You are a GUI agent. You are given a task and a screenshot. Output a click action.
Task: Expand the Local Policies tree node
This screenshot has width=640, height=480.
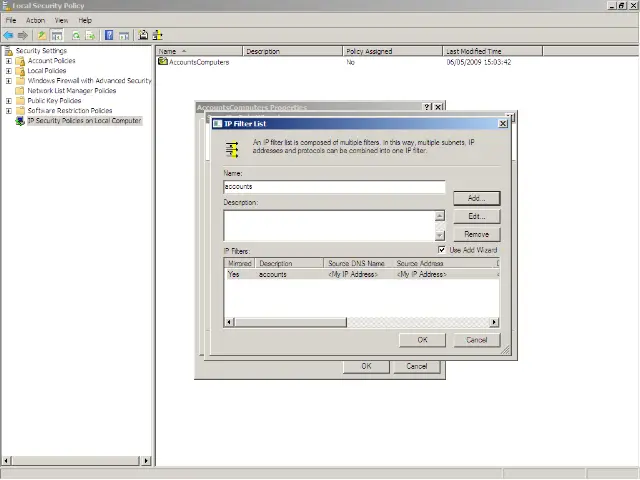pos(9,71)
